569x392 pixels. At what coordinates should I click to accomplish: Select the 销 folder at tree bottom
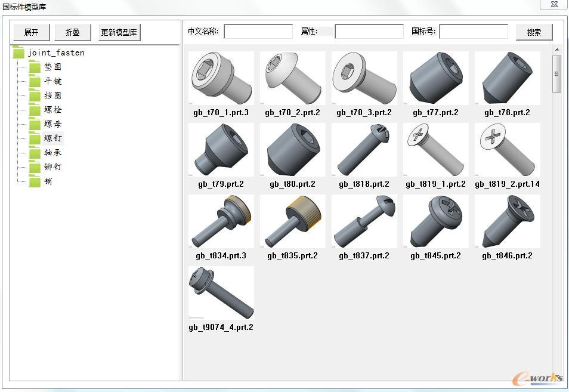(x=48, y=181)
